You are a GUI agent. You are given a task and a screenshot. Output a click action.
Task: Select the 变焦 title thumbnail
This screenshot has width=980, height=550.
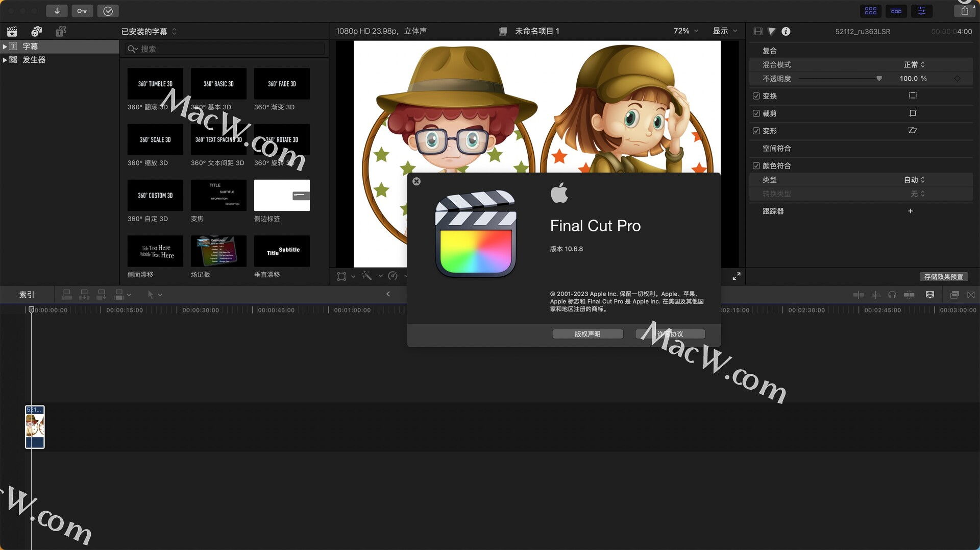coord(218,195)
